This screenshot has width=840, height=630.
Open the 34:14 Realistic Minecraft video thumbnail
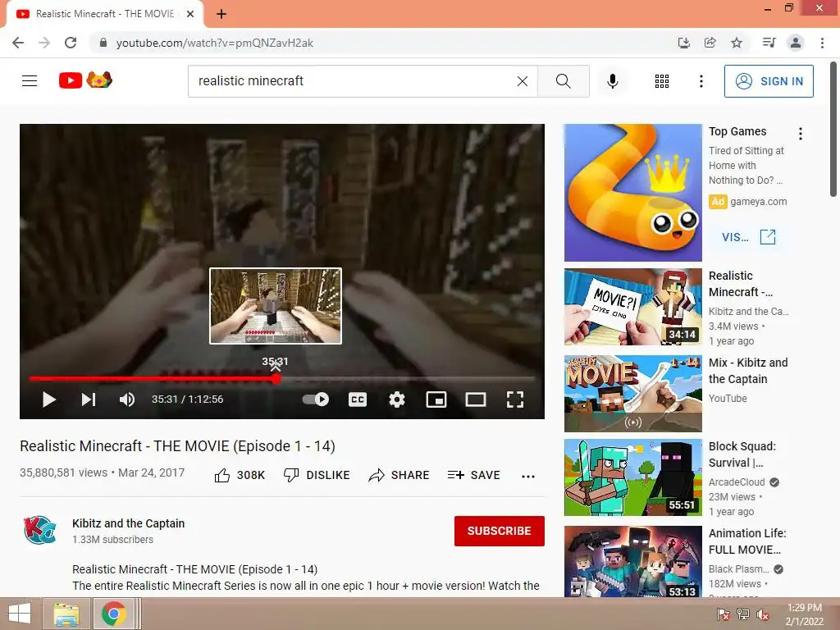click(632, 307)
